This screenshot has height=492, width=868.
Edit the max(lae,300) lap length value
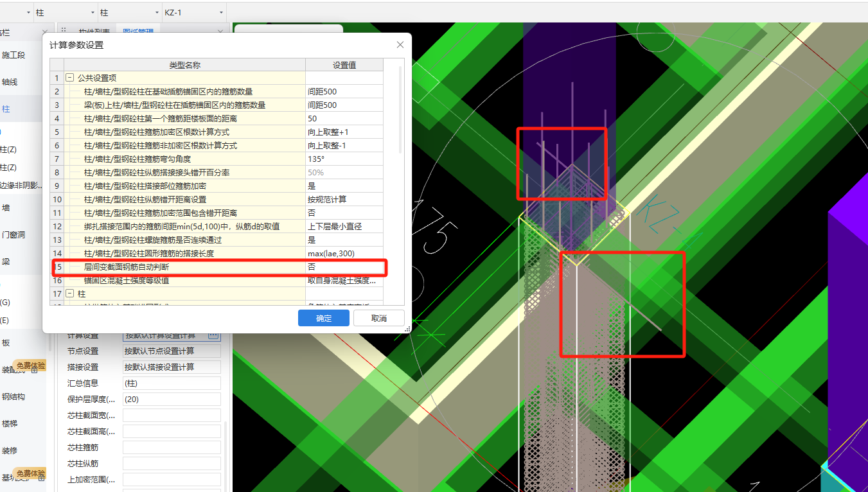[344, 254]
